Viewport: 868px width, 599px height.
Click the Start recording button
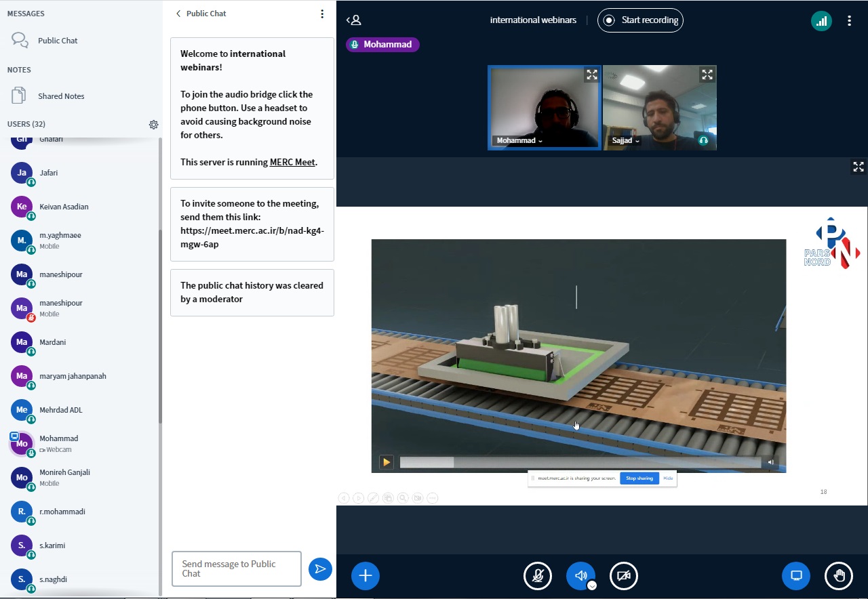[x=640, y=20]
